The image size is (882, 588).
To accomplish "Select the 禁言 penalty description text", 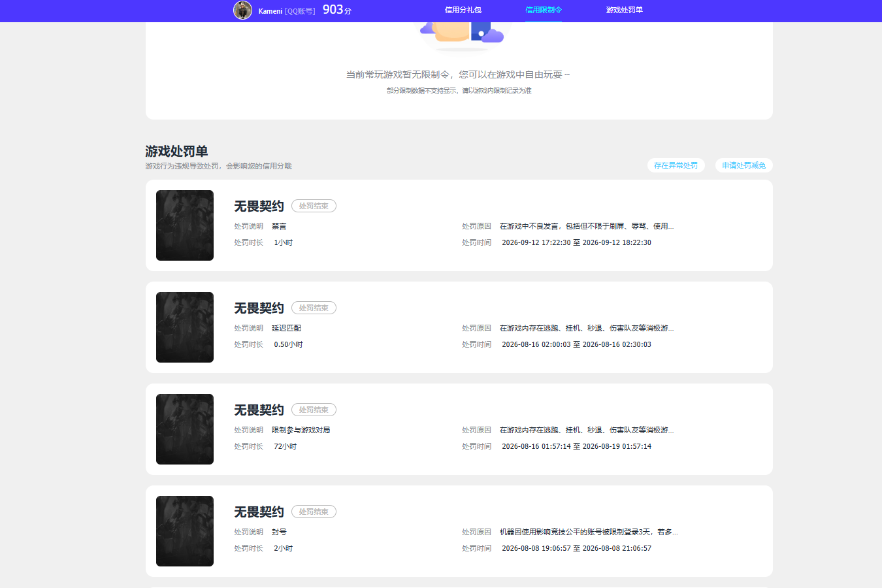I will coord(279,226).
